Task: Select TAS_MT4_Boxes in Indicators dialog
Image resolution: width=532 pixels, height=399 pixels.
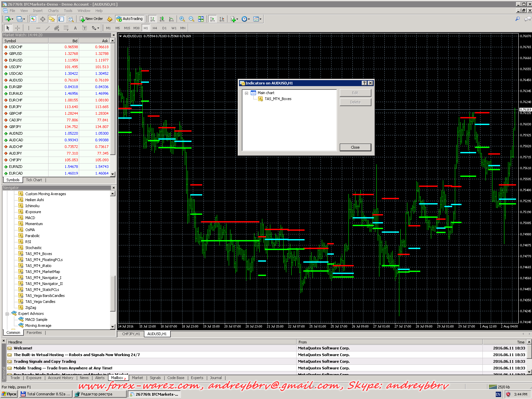Action: [x=278, y=99]
